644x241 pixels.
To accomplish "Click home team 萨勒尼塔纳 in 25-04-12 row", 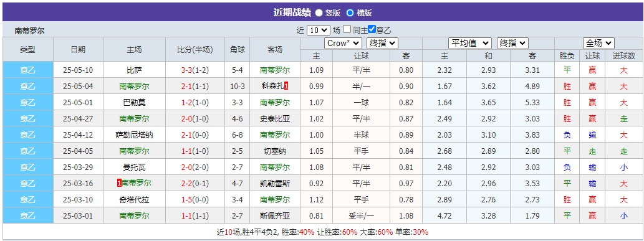I will [134, 135].
